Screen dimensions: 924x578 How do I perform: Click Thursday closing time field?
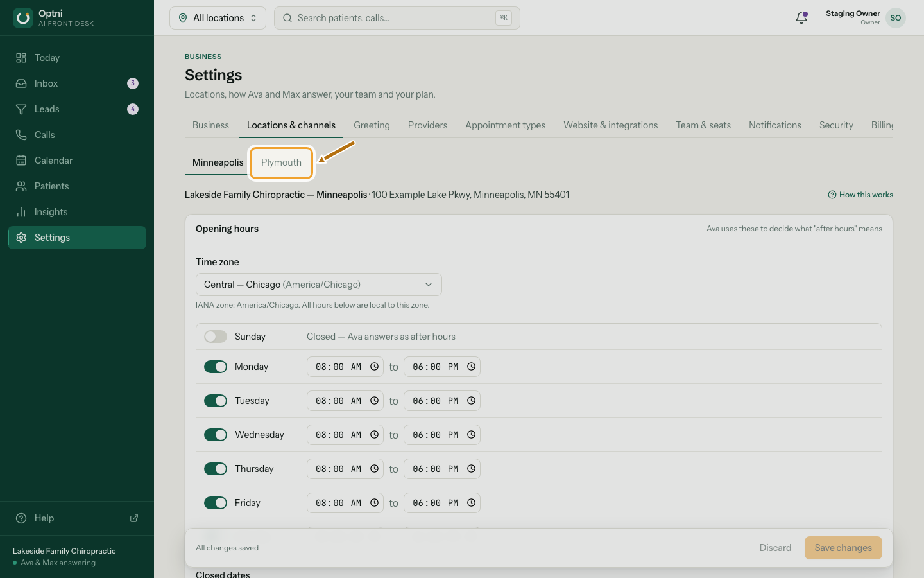(442, 469)
